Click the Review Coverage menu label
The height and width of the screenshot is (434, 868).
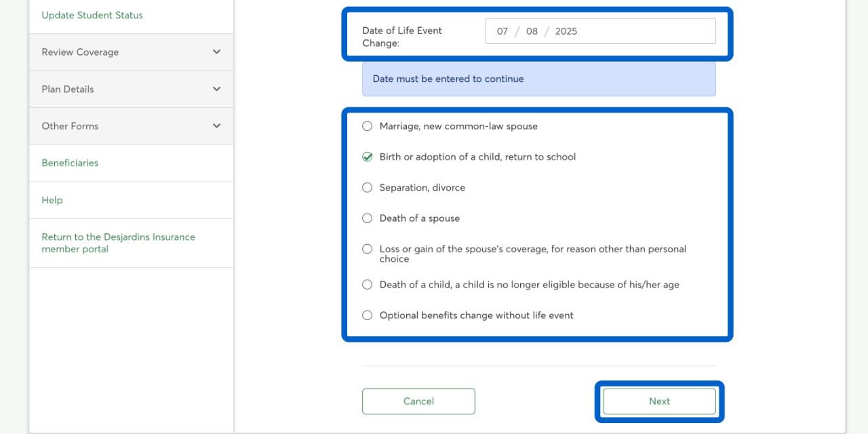click(x=80, y=52)
